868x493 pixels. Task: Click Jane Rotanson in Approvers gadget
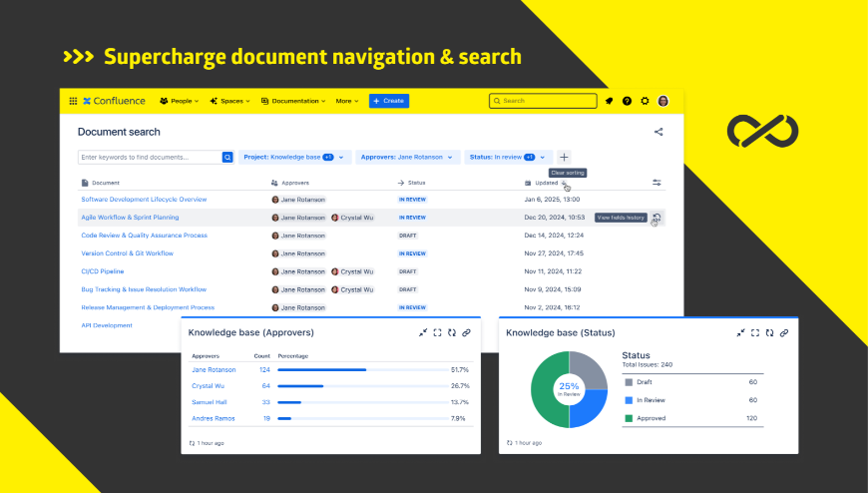[214, 370]
